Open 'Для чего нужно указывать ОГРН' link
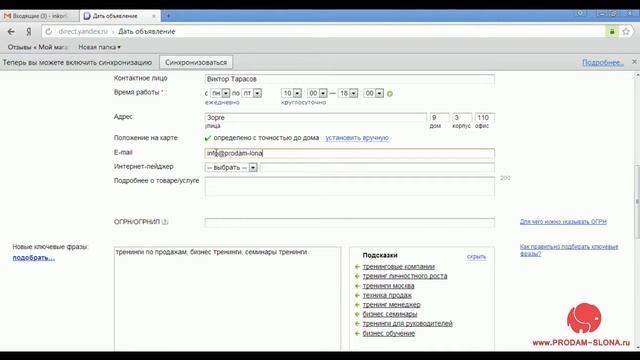The height and width of the screenshot is (360, 640). (563, 222)
